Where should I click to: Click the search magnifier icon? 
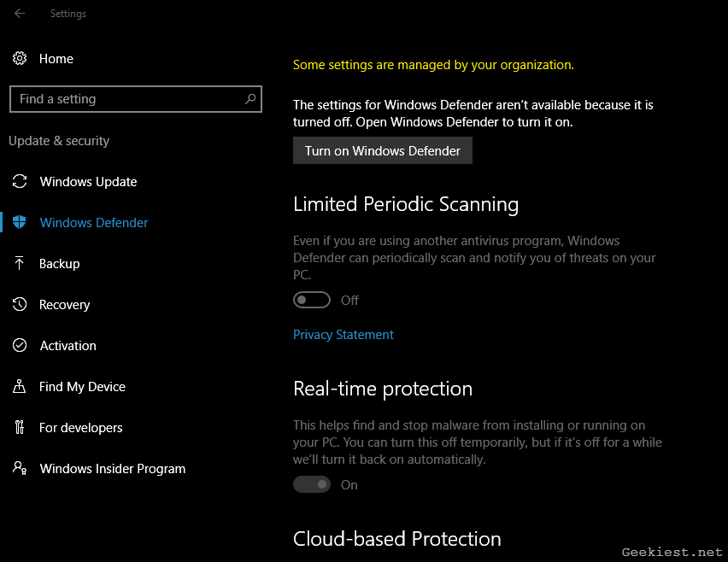(x=250, y=99)
